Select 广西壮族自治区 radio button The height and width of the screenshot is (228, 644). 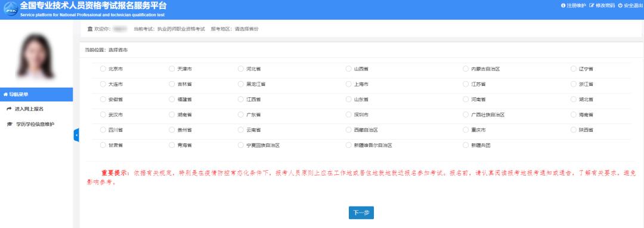(x=465, y=114)
